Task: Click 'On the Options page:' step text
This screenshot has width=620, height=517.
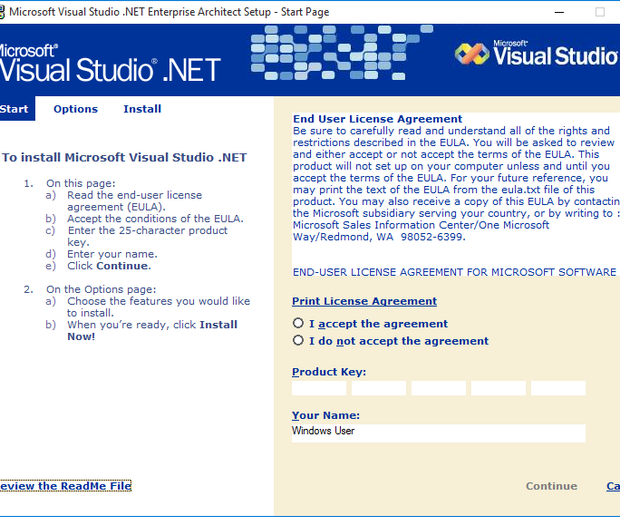Action: 101,289
